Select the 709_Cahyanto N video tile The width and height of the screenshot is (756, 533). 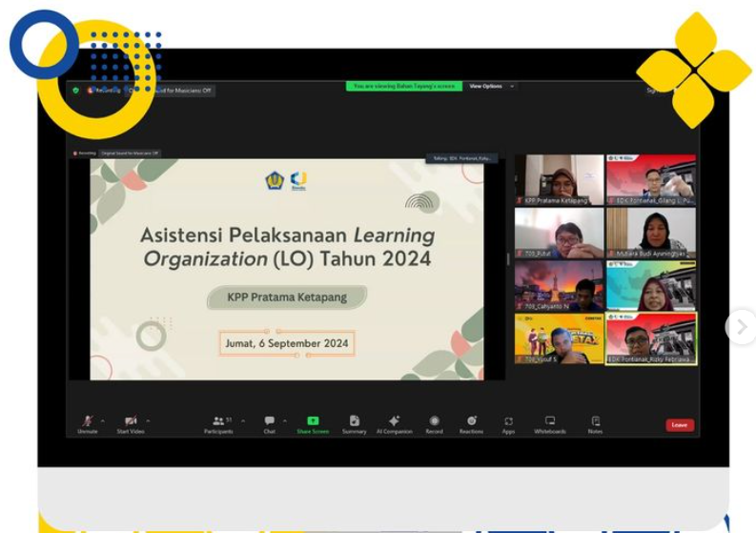pyautogui.click(x=560, y=285)
